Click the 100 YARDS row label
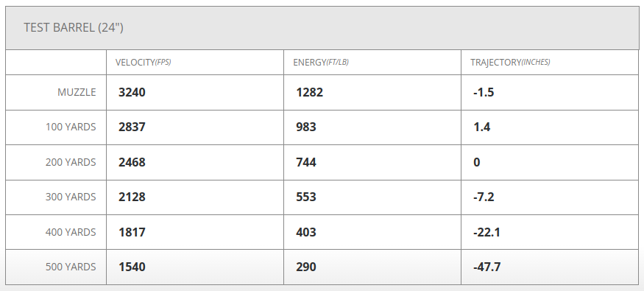 tap(71, 127)
